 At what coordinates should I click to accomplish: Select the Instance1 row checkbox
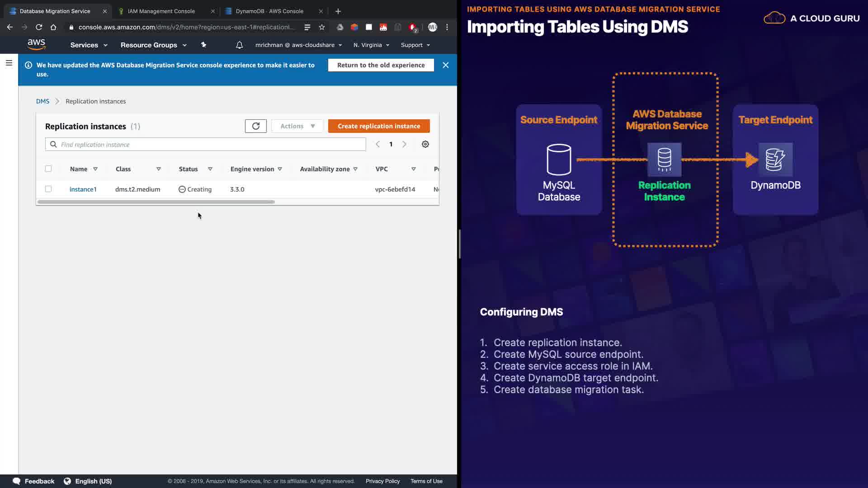point(48,189)
